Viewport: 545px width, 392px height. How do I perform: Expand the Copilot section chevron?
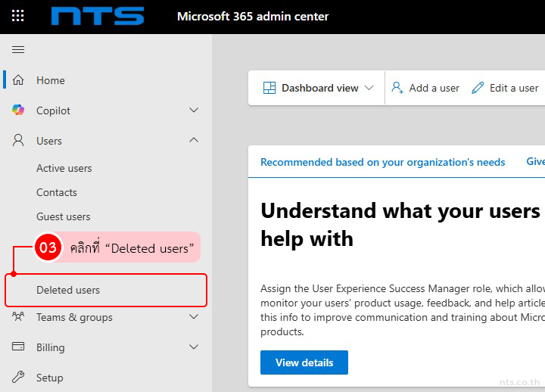[x=194, y=110]
